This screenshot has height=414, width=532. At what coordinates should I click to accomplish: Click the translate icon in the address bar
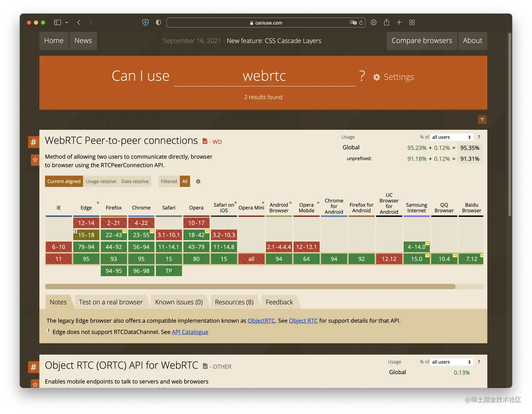tap(353, 22)
